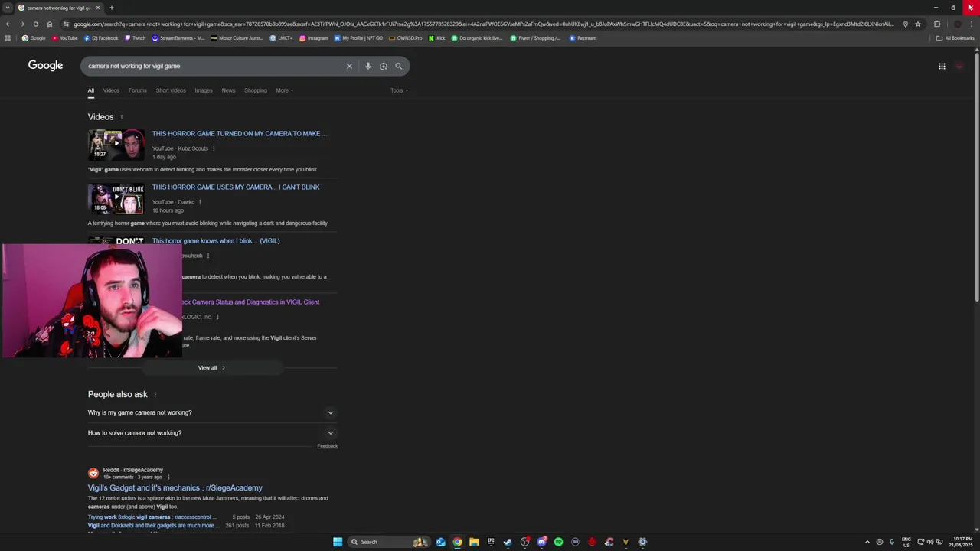Open Reddit result 'Vigil's Gadget and it's mechanics'
Screen dimensions: 980x551
point(175,487)
